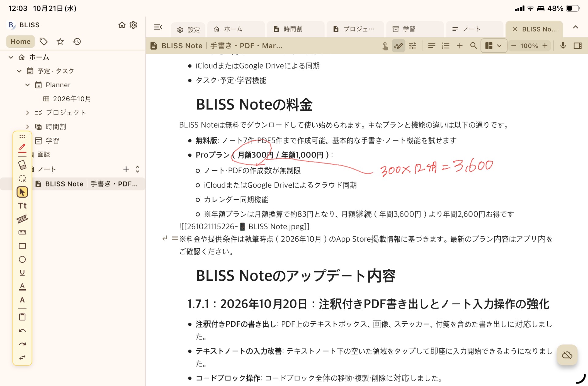Toggle the left sidebar menu

[x=158, y=27]
